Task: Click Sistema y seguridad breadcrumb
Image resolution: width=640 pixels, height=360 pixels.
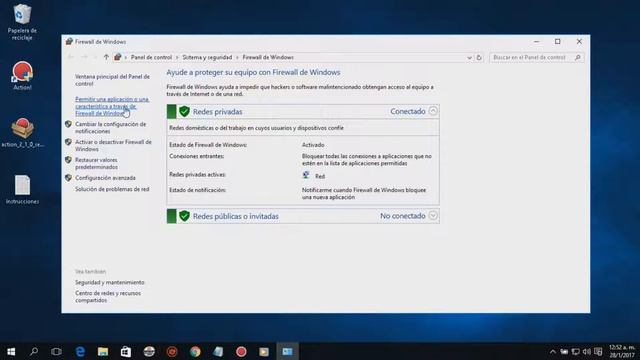Action: point(207,57)
